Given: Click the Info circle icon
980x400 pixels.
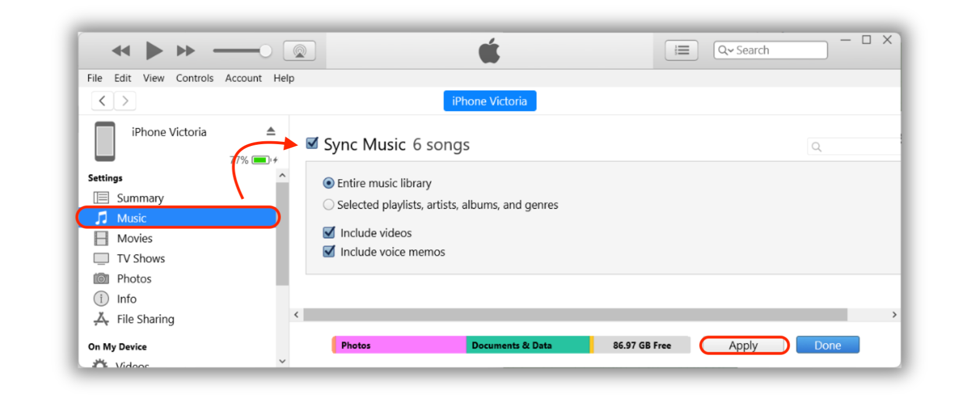Looking at the screenshot, I should click(101, 299).
